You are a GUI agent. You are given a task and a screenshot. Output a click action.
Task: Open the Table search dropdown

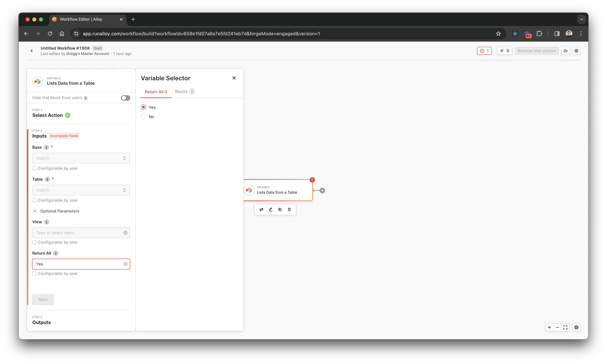click(x=81, y=190)
